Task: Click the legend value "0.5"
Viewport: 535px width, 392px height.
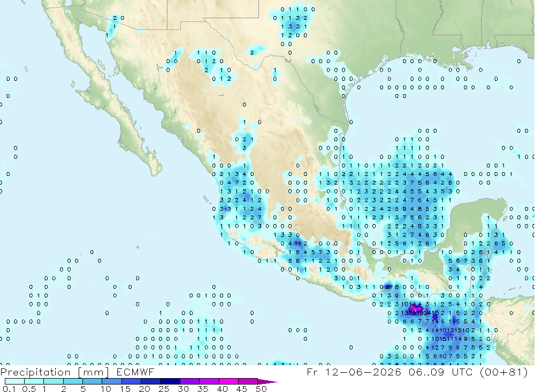Action: coord(29,389)
